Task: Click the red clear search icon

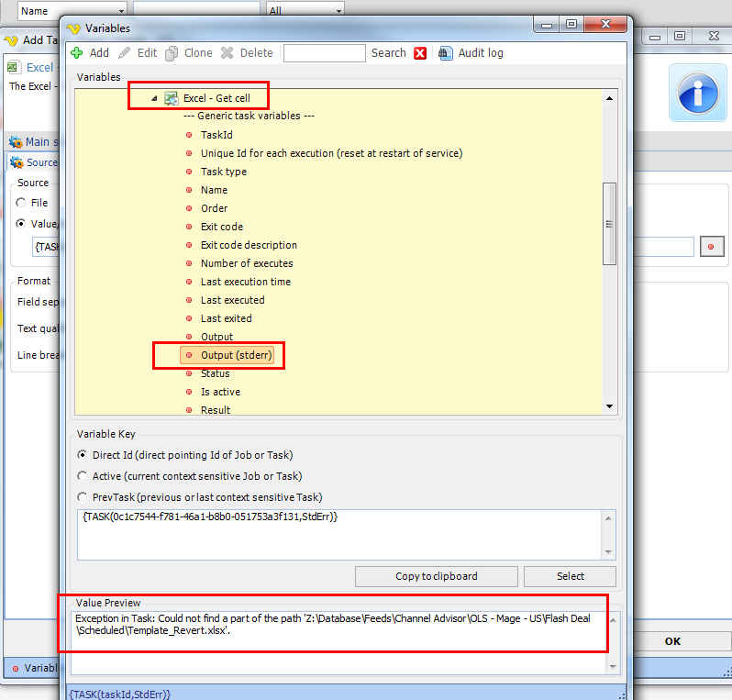Action: pos(420,53)
